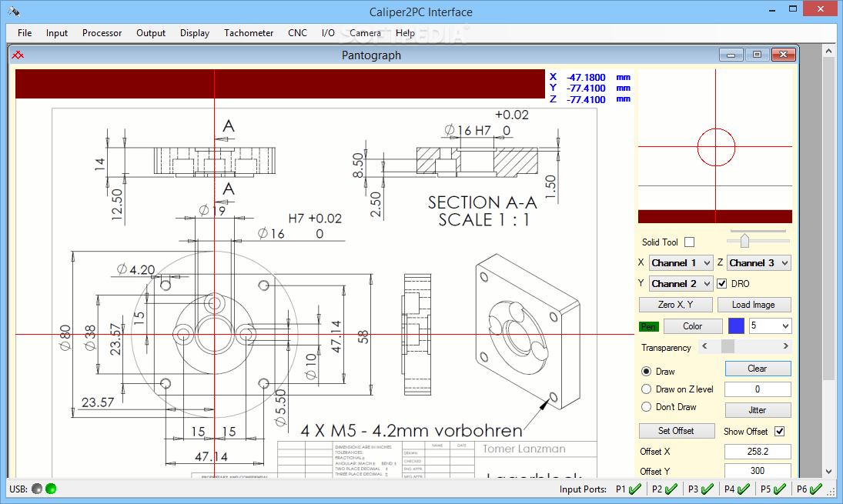Image resolution: width=843 pixels, height=504 pixels.
Task: Open the CNC menu
Action: (297, 33)
